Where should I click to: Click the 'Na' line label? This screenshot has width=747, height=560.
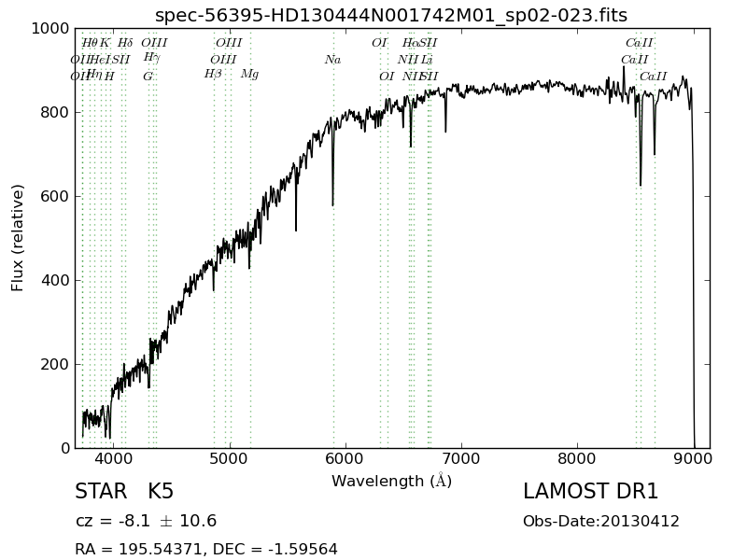[x=333, y=60]
